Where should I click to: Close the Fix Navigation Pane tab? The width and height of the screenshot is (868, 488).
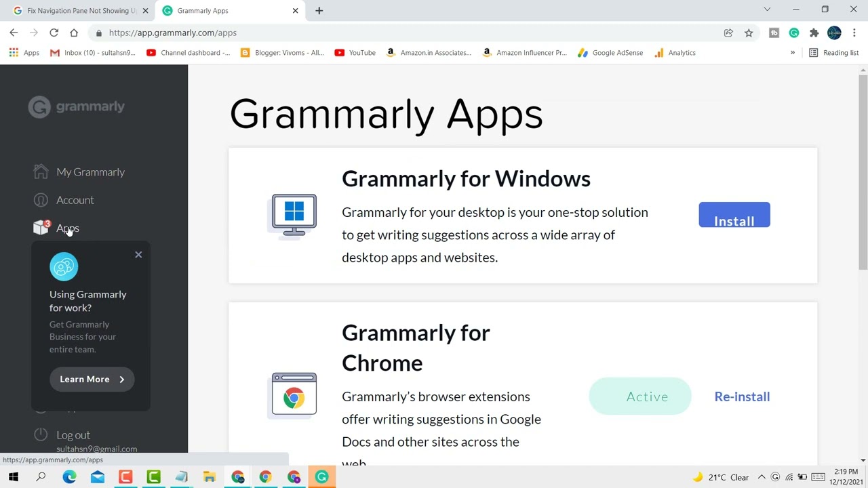145,11
